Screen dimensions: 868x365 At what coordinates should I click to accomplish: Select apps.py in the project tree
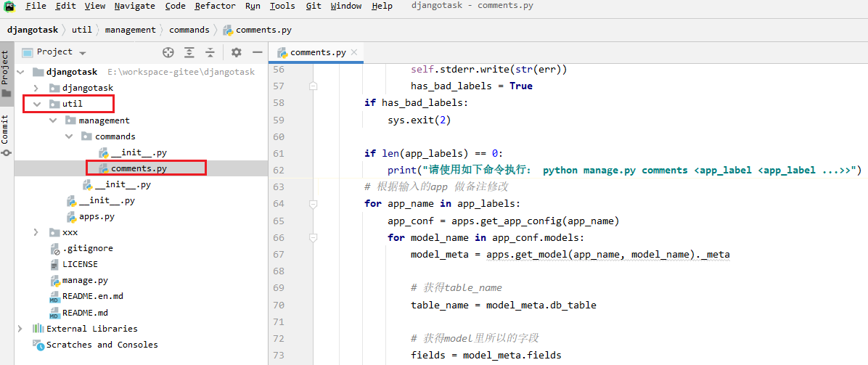coord(97,216)
